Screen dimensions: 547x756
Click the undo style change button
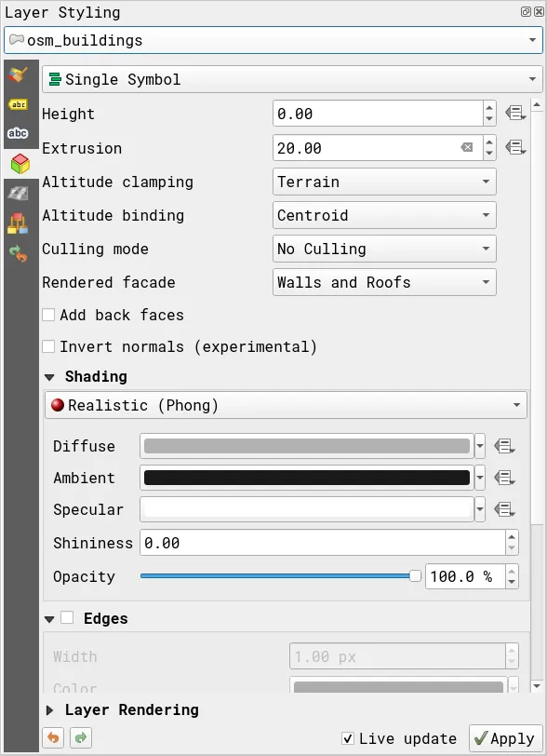(x=54, y=737)
